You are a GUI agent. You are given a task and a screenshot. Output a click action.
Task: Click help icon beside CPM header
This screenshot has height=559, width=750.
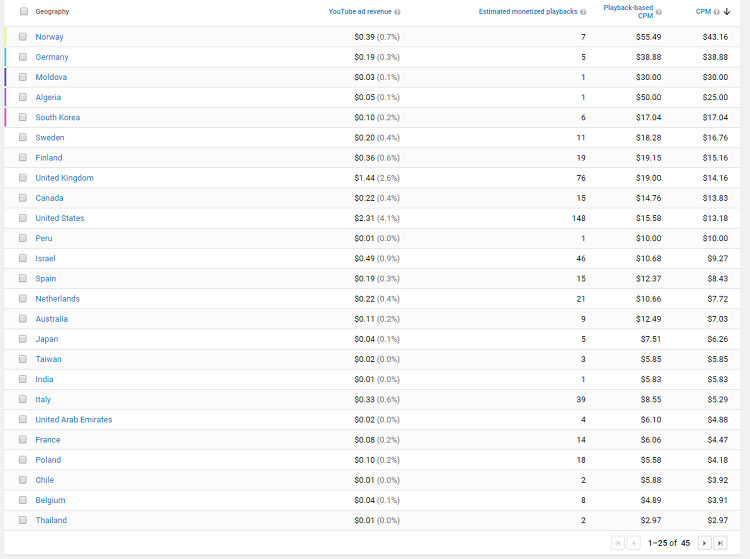pos(717,12)
